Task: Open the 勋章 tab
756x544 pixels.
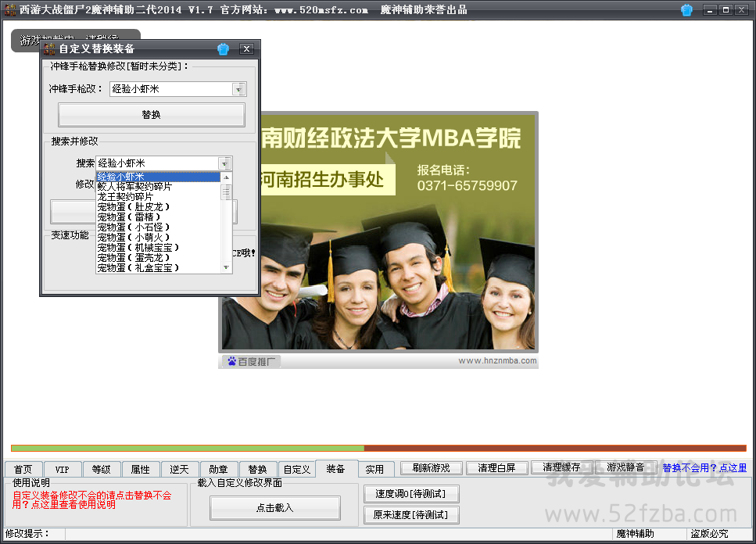Action: point(218,469)
